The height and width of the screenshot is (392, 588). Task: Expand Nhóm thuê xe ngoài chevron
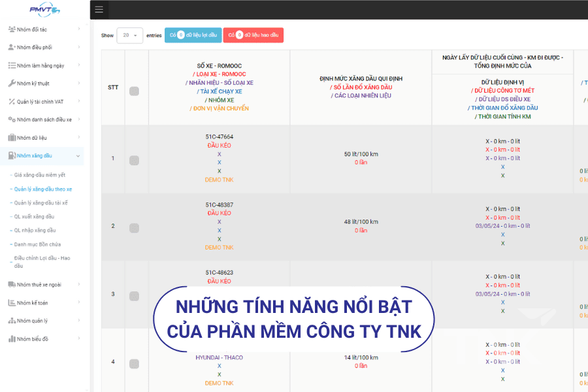(x=79, y=284)
